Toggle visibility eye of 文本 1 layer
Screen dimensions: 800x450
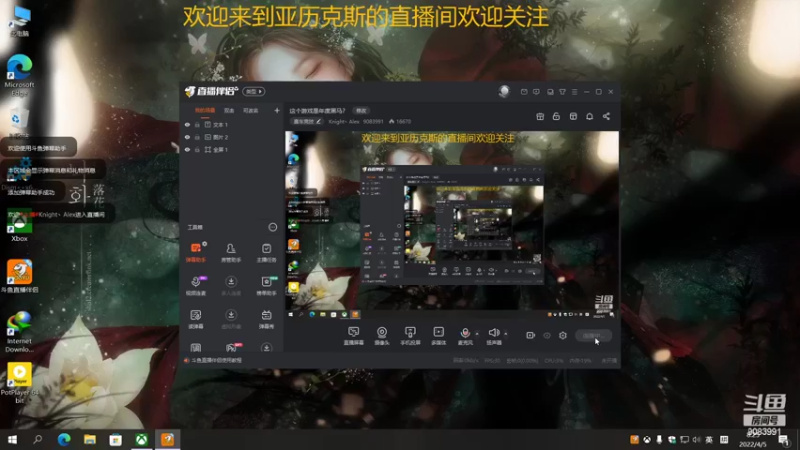[x=187, y=124]
